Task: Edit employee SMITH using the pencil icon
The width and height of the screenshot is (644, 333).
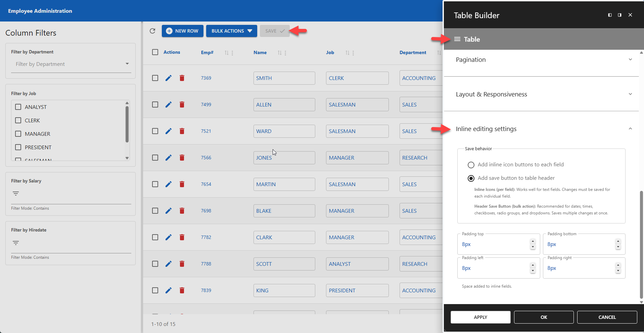Action: (169, 78)
